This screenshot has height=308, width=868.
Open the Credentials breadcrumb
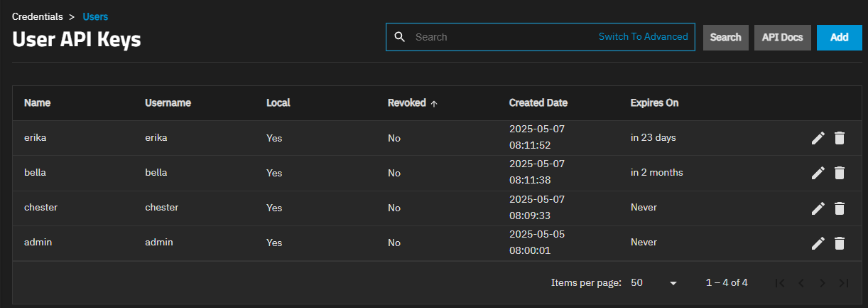pos(38,16)
